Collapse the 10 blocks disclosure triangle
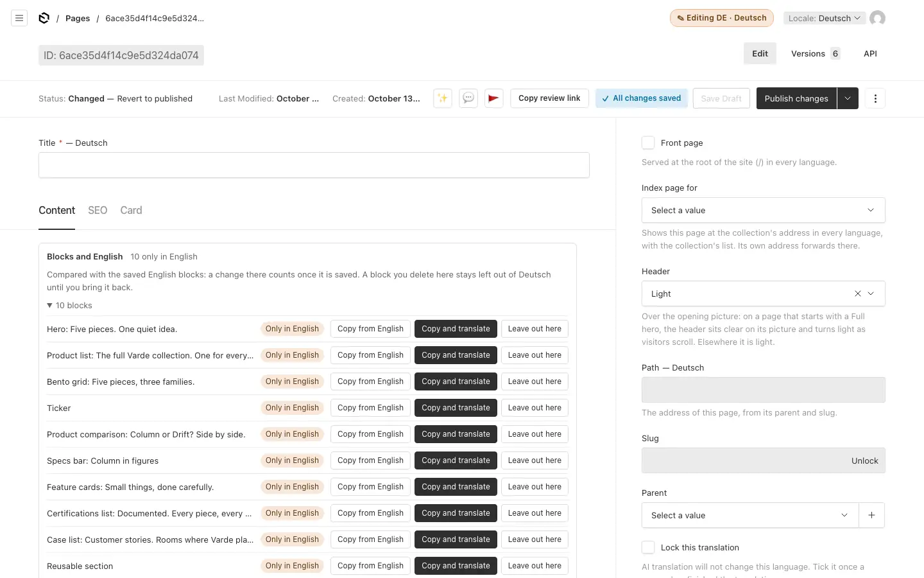Image resolution: width=924 pixels, height=578 pixels. click(x=50, y=306)
